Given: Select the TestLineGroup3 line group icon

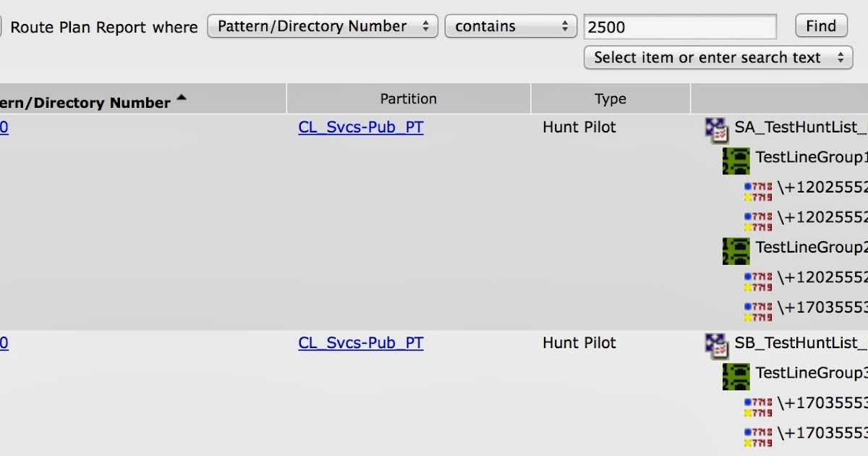Looking at the screenshot, I should [736, 376].
